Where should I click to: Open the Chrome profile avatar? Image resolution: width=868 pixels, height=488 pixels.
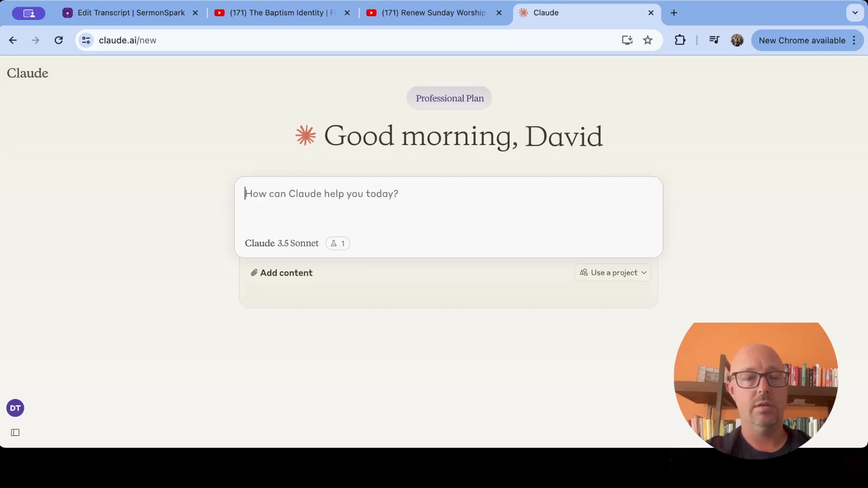coord(737,40)
